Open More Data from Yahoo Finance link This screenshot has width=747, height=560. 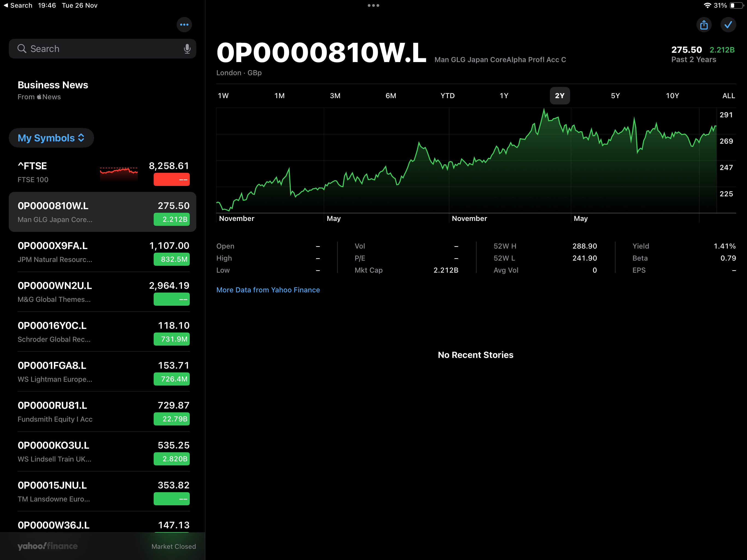click(268, 290)
